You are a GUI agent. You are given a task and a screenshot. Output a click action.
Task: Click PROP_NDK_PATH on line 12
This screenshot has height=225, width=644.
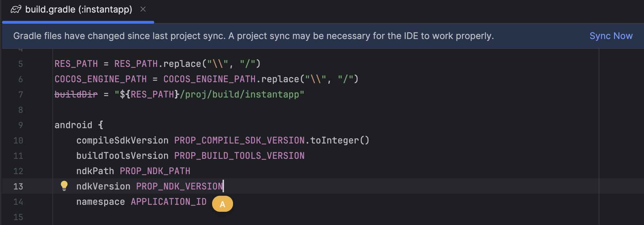155,171
